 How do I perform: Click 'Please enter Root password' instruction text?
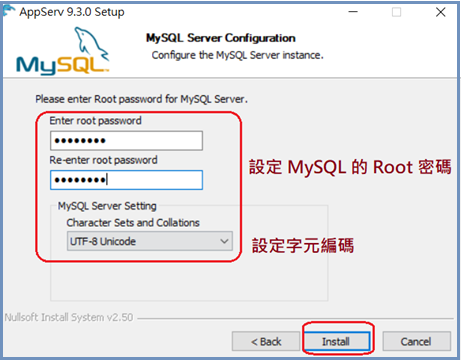(x=142, y=99)
